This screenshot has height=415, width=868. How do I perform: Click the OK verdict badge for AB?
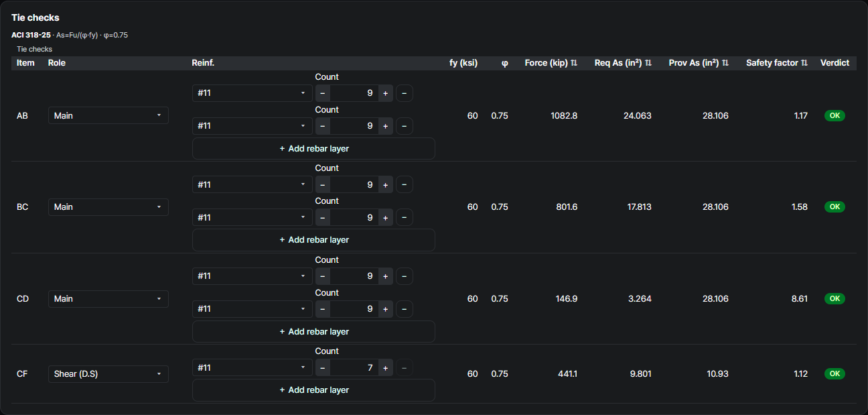pos(835,116)
